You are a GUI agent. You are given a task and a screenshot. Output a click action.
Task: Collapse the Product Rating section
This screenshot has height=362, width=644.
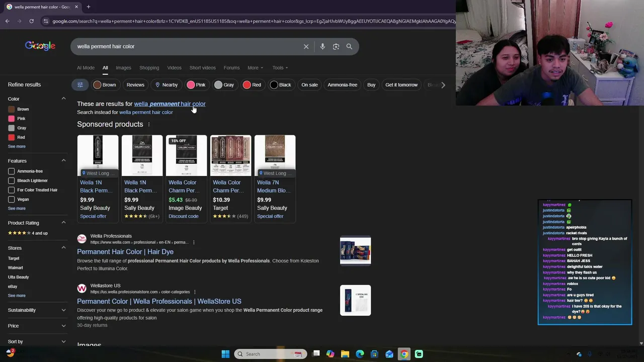[63, 222]
